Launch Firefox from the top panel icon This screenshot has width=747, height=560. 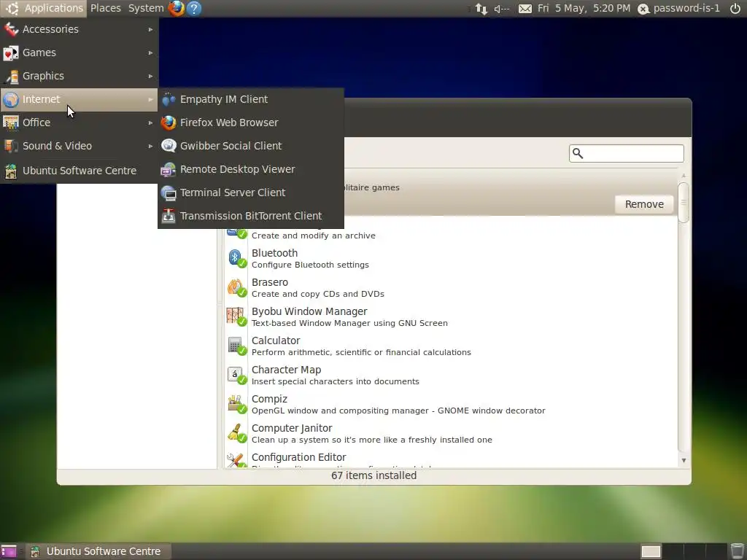pos(177,8)
